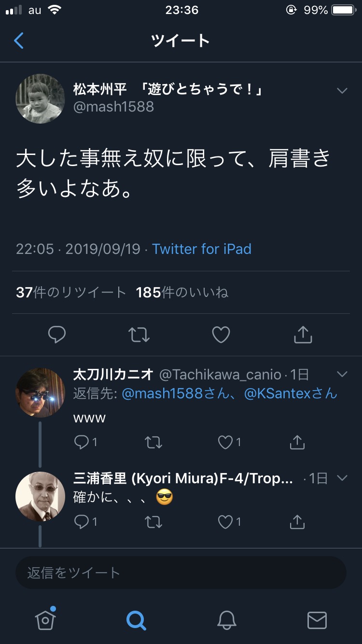Open the Search tab in bottom bar

point(136,620)
